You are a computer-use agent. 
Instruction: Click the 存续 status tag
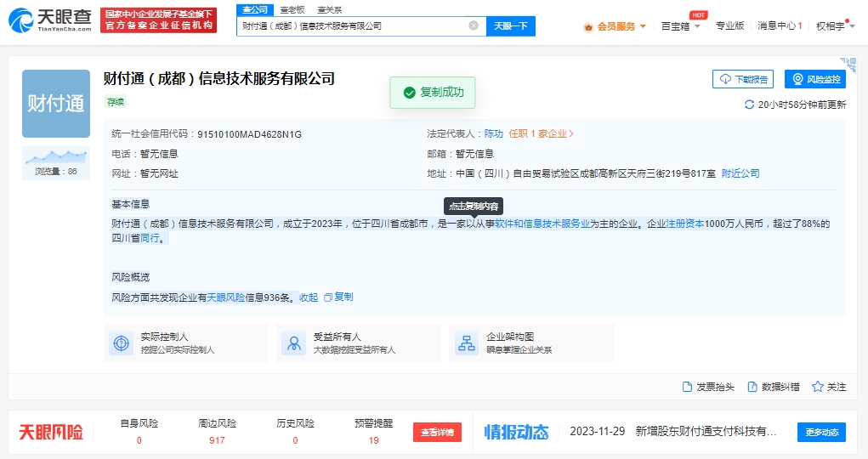(x=115, y=102)
